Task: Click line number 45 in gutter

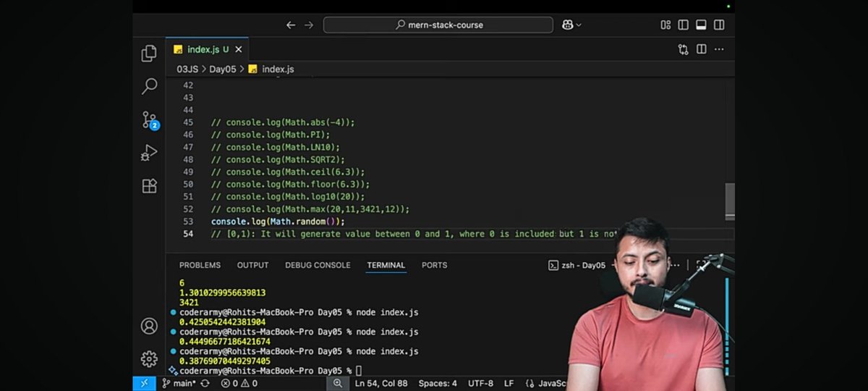Action: click(188, 122)
